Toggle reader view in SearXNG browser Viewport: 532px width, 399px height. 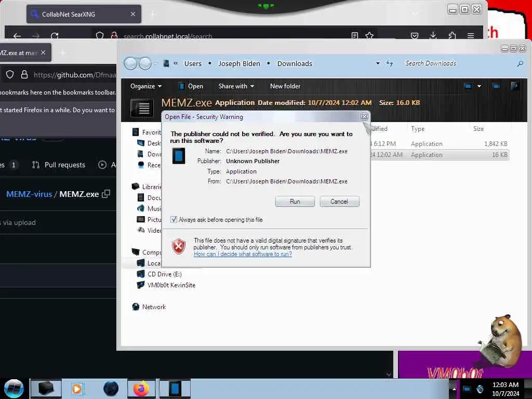click(354, 36)
